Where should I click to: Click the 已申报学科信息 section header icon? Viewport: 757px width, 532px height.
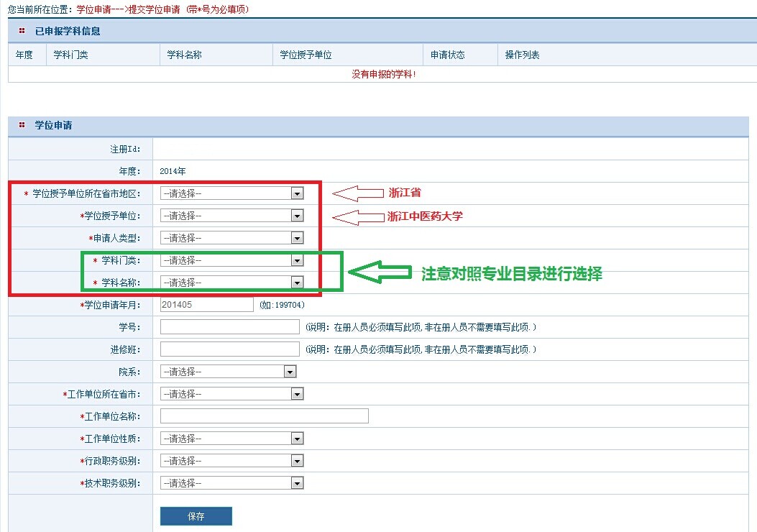tap(22, 31)
